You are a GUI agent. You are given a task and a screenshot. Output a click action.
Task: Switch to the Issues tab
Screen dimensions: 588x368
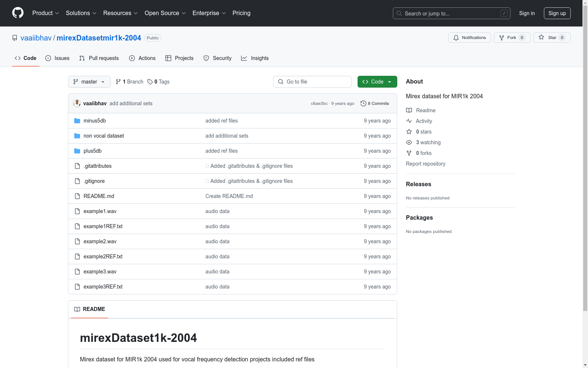(57, 58)
